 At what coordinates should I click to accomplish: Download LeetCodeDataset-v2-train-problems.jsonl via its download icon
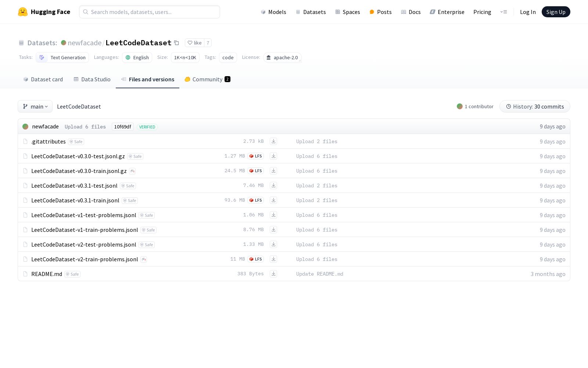coord(273,259)
